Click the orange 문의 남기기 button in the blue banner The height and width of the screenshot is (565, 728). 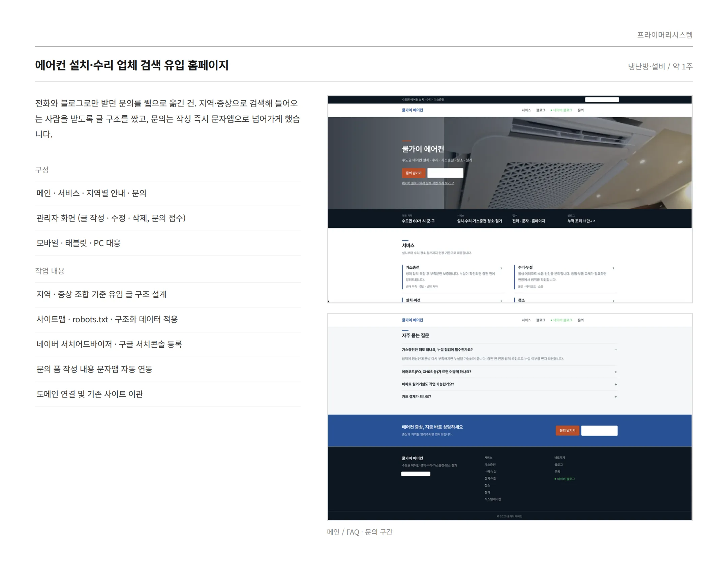(x=567, y=430)
